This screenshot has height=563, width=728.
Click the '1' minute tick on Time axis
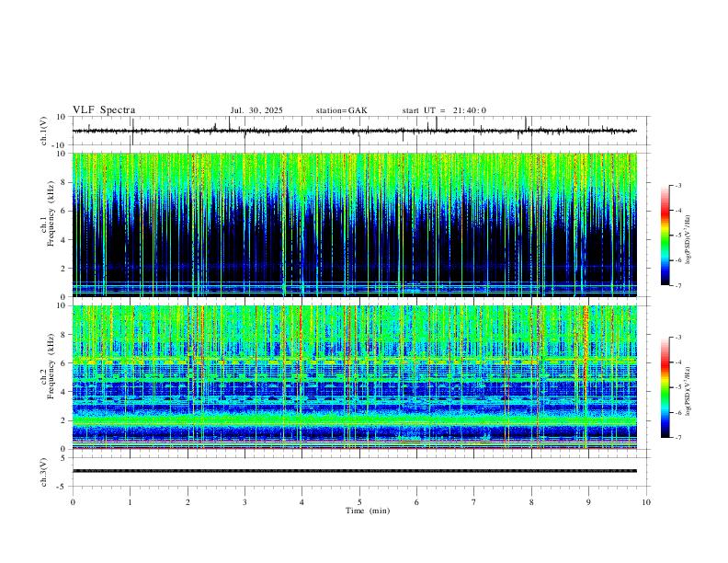point(130,502)
